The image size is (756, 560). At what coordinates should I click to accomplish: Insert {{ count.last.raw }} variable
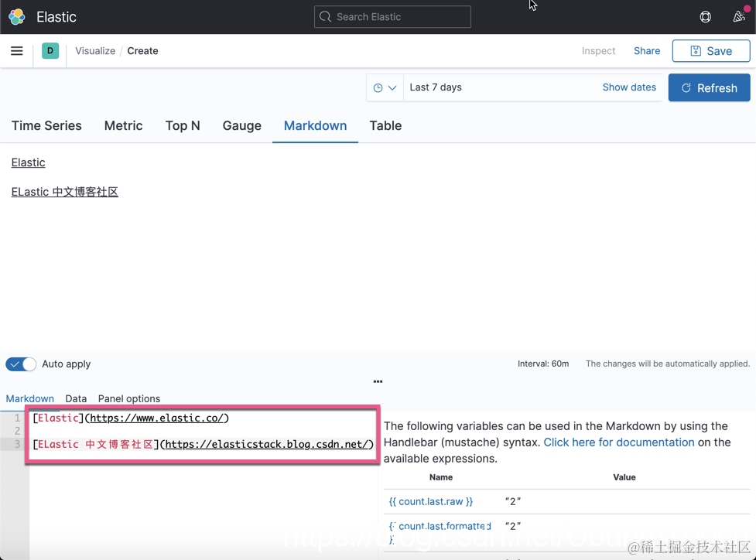click(430, 501)
